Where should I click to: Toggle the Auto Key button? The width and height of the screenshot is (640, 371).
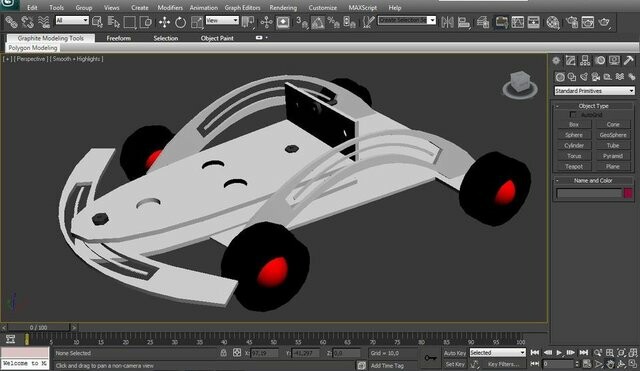(x=455, y=353)
